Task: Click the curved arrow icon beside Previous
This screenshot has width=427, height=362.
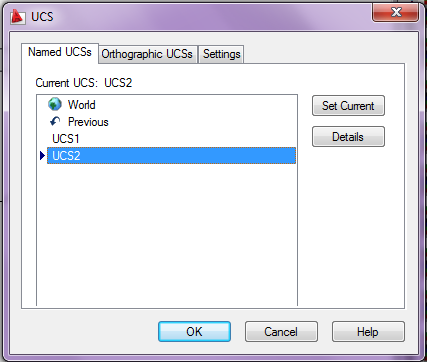Action: click(x=55, y=122)
